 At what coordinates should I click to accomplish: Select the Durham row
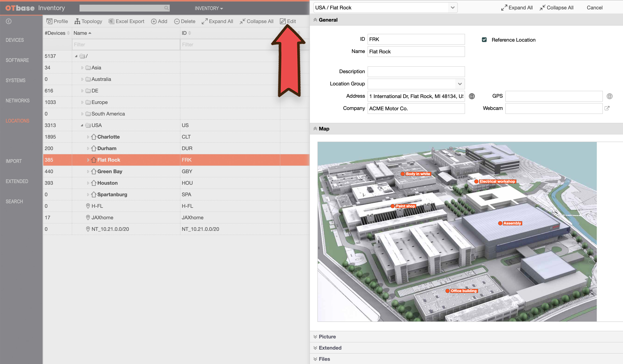176,148
